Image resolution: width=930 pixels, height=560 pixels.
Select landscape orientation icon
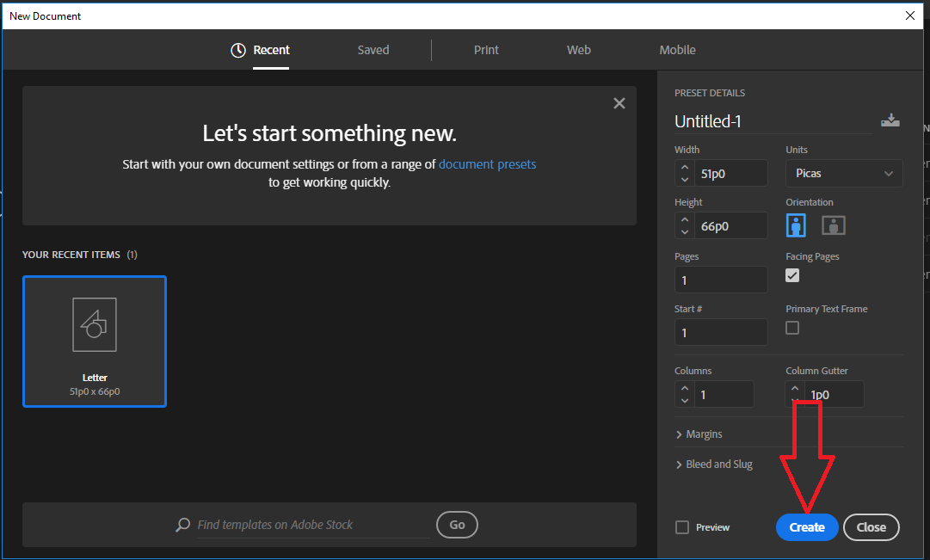coord(834,225)
